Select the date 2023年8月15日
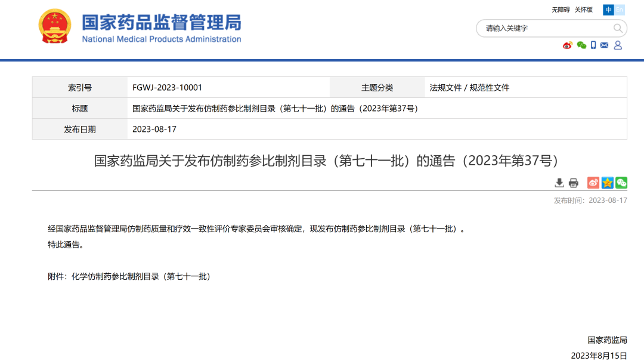 (x=599, y=356)
